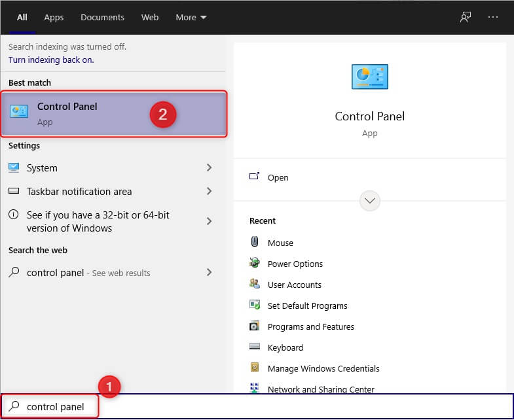
Task: Switch to the Documents tab
Action: 102,18
